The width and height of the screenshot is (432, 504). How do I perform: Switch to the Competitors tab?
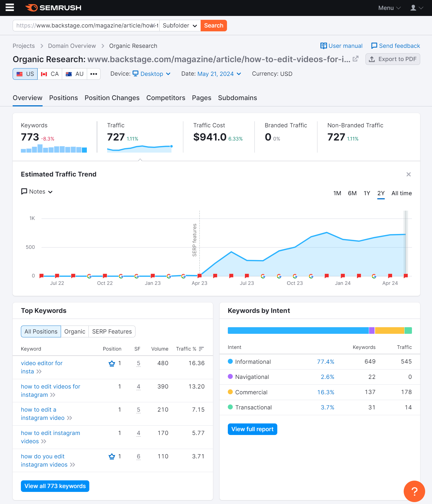coord(166,98)
